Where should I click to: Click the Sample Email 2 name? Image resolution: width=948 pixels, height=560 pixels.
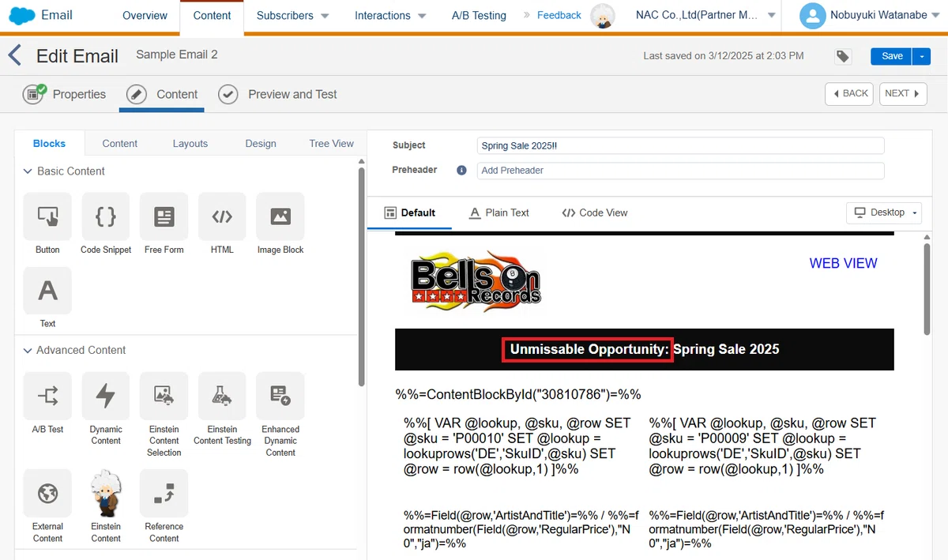[177, 55]
